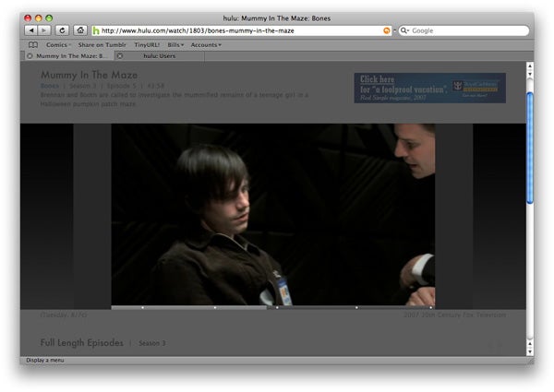Seek using the video progress bar

point(273,307)
